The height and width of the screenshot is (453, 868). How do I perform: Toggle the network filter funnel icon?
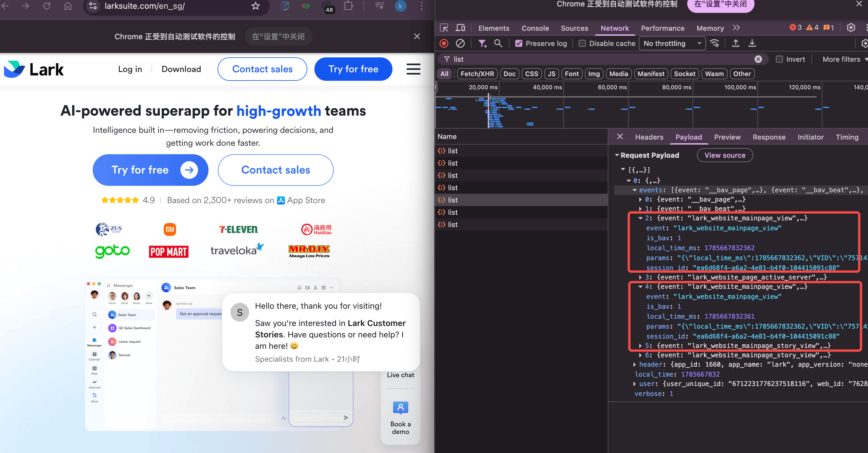[482, 43]
